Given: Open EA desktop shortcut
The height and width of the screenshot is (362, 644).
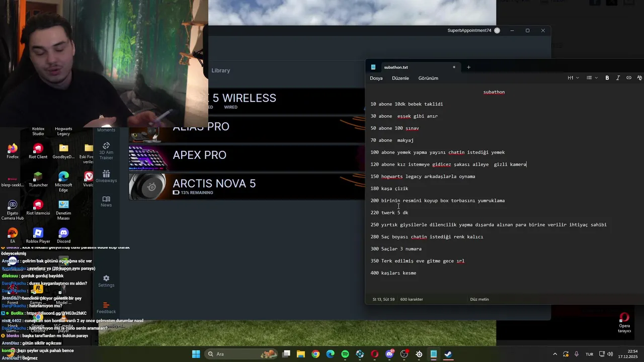Looking at the screenshot, I should click(x=13, y=236).
